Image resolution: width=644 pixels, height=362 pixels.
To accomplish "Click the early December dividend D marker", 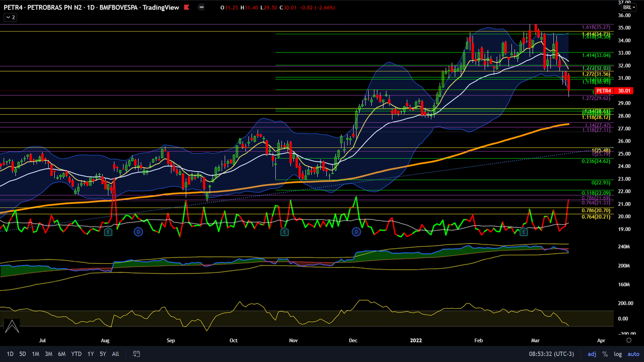I will coord(356,232).
